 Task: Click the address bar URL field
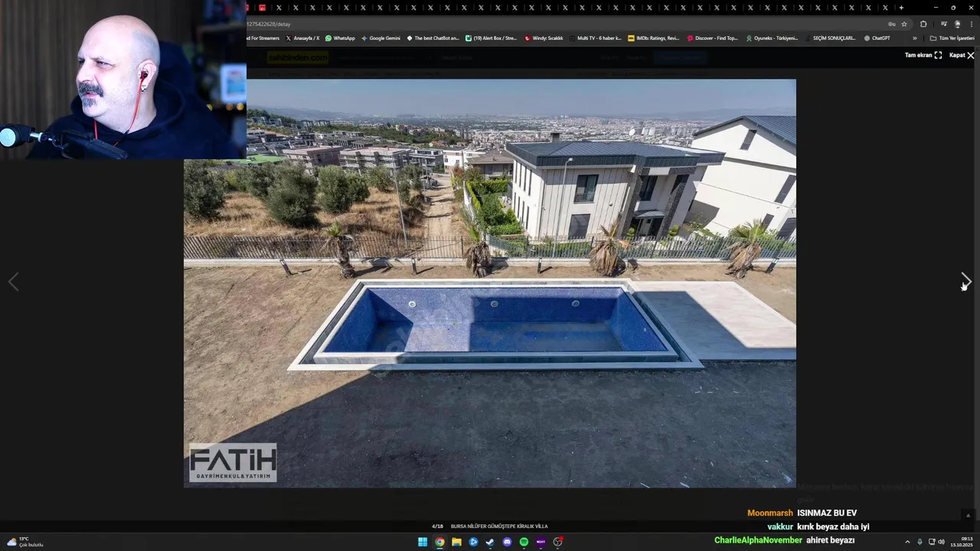click(x=567, y=24)
